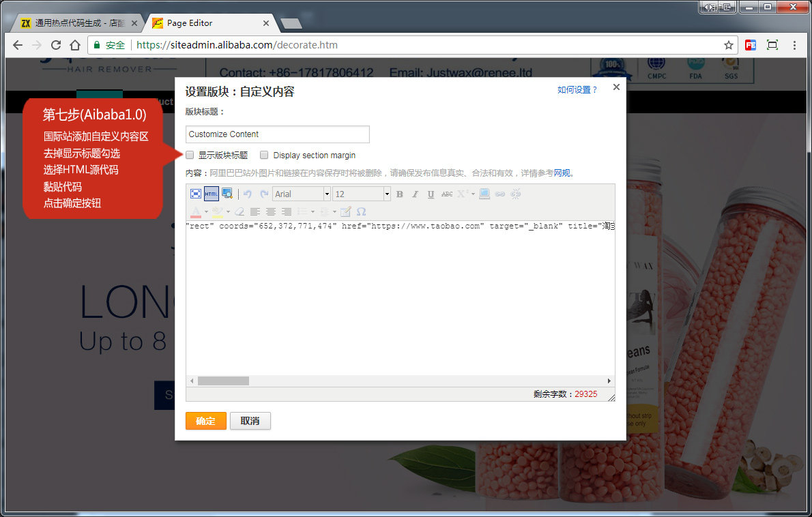Click the scrollbar left arrow
The image size is (812, 517).
192,381
